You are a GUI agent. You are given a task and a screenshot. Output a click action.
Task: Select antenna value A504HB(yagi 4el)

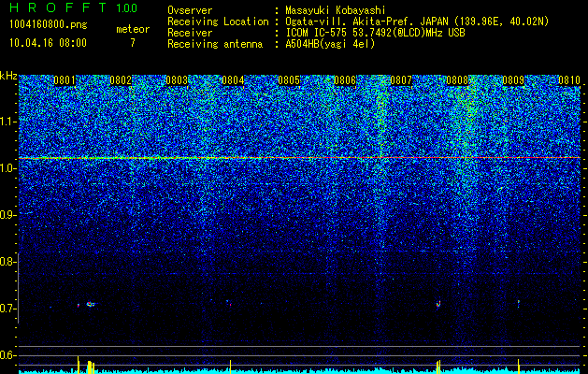click(x=330, y=44)
